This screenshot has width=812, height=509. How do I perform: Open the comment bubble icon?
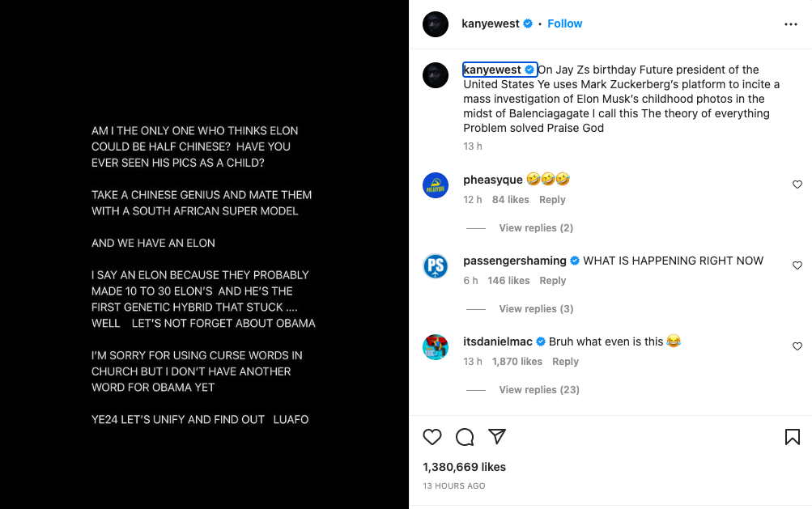pos(465,437)
